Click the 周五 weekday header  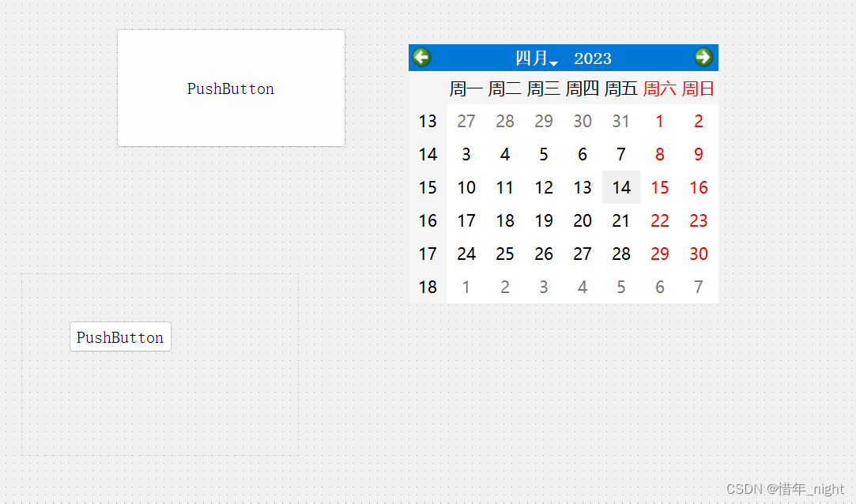click(x=621, y=88)
